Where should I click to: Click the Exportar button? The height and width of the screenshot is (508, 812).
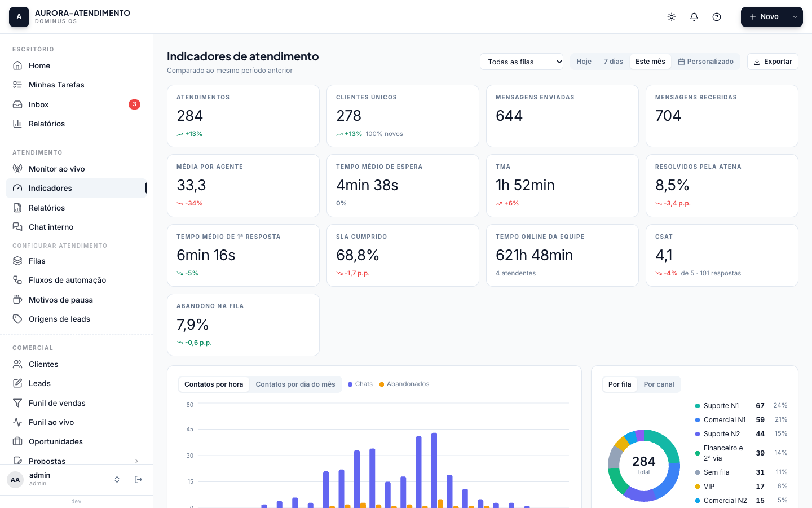point(773,62)
